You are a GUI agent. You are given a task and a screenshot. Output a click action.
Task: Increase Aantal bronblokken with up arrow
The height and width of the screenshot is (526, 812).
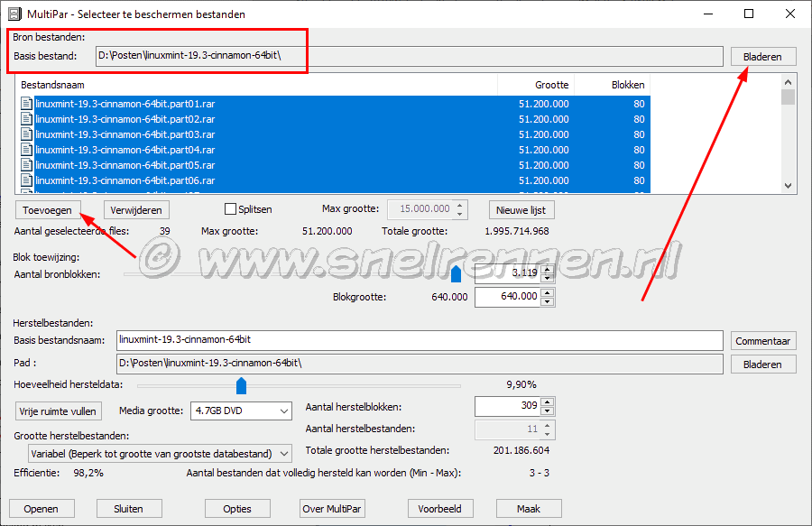click(548, 269)
